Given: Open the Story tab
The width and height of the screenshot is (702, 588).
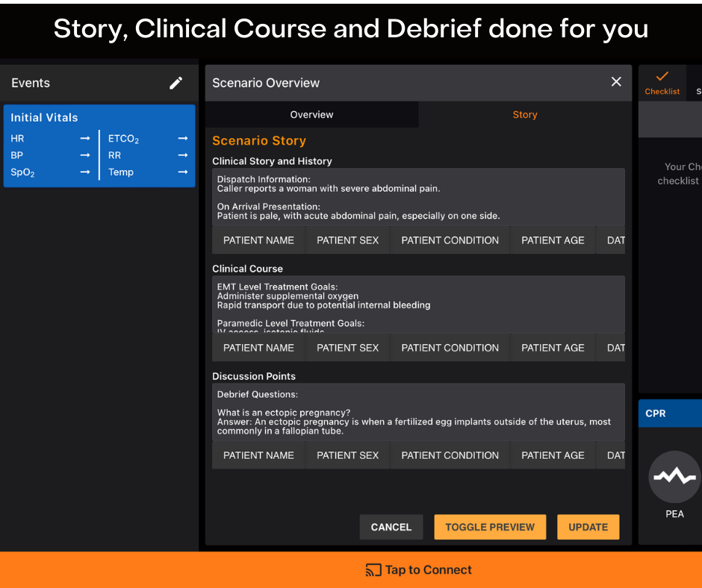Looking at the screenshot, I should click(x=525, y=114).
